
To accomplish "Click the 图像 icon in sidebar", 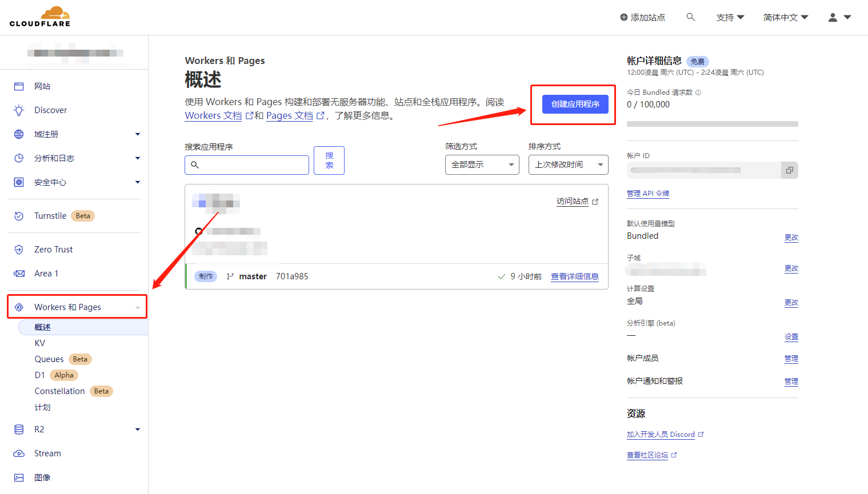I will (x=19, y=477).
